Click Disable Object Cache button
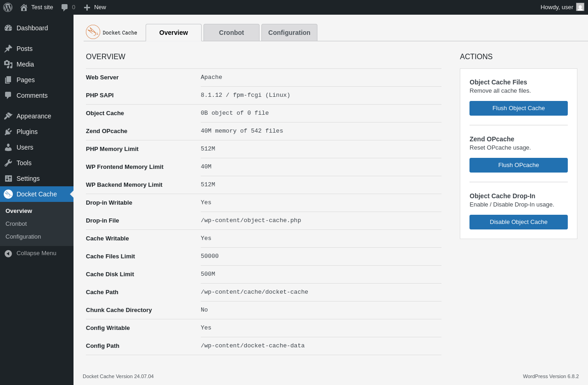The width and height of the screenshot is (588, 385). (519, 222)
